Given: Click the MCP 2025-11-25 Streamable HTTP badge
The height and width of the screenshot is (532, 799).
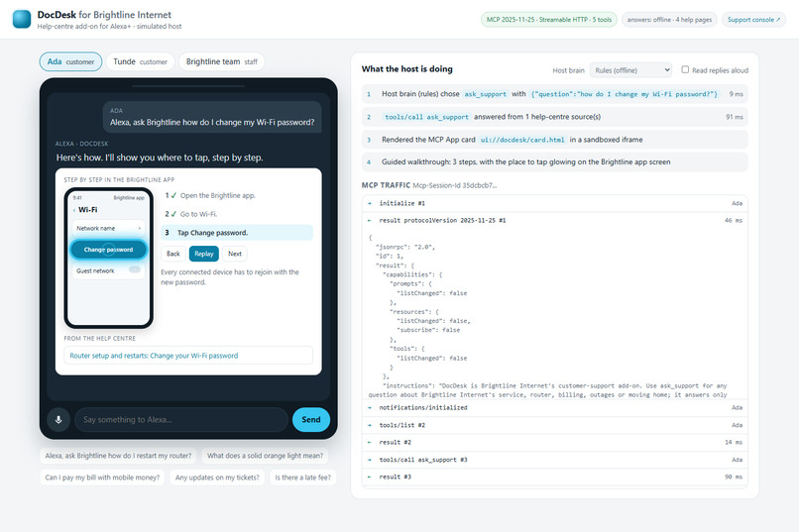Looking at the screenshot, I should pos(549,20).
